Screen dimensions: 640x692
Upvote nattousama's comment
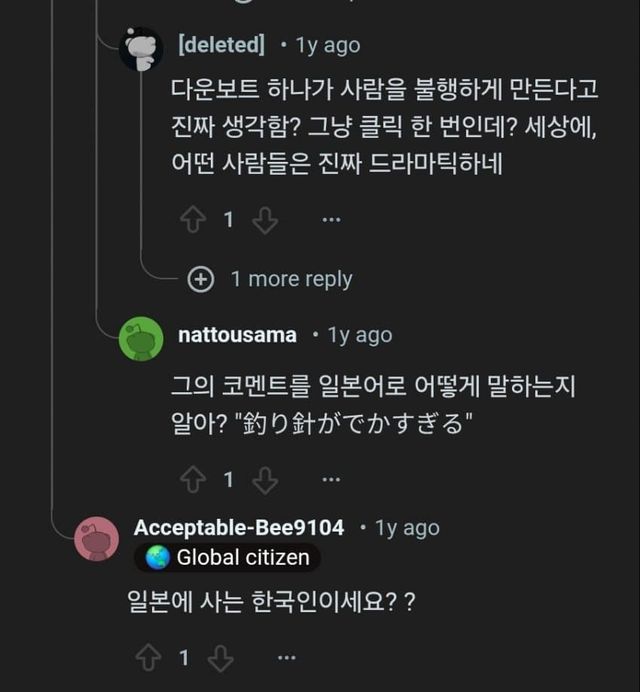coord(192,481)
